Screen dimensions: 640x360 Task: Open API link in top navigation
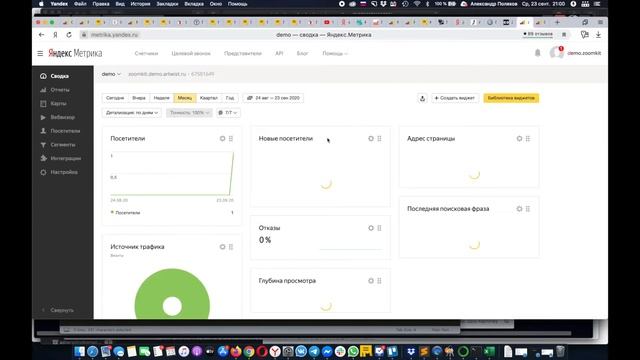click(279, 53)
